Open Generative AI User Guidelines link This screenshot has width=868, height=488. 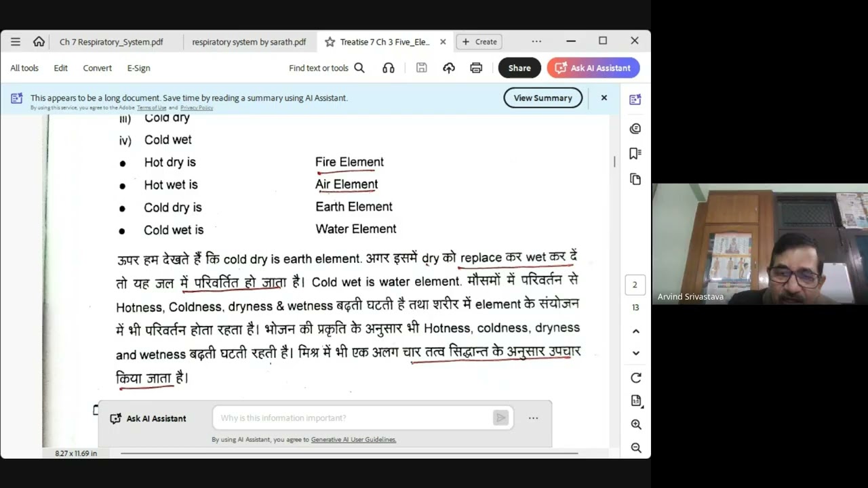pyautogui.click(x=353, y=439)
